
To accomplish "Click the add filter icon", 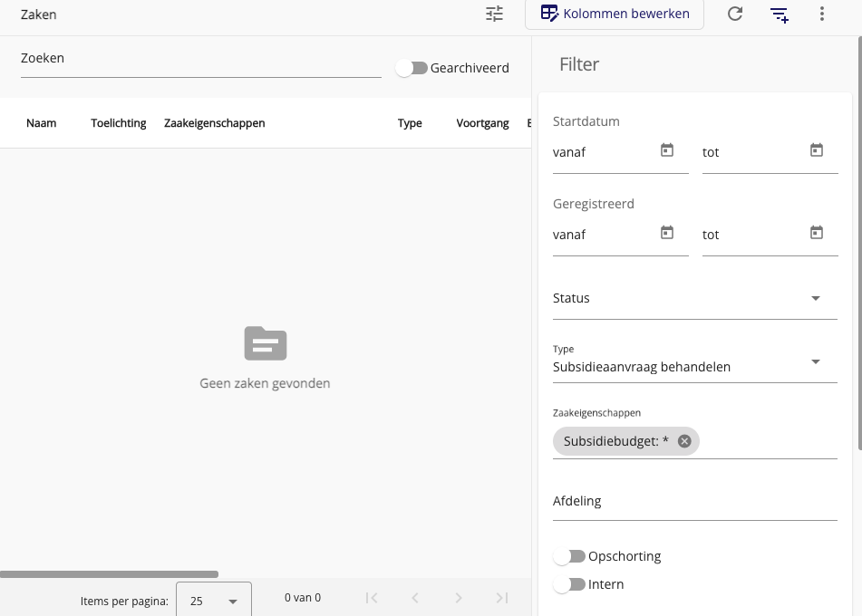I will coord(779,14).
